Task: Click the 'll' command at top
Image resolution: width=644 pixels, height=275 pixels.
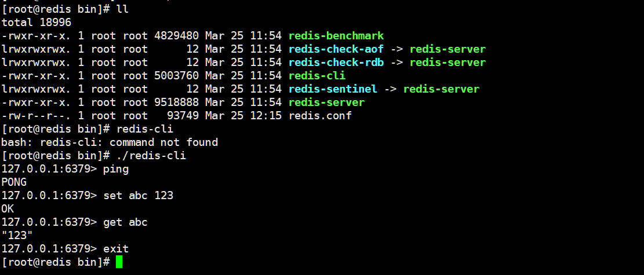Action: click(122, 9)
